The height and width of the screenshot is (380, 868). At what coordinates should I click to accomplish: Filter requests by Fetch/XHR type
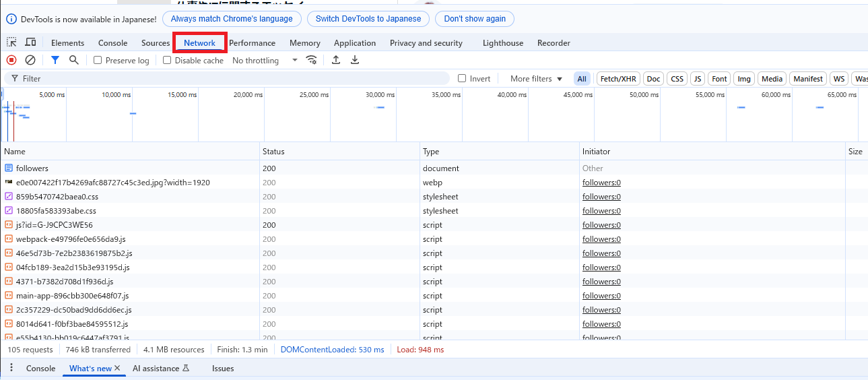click(x=617, y=79)
